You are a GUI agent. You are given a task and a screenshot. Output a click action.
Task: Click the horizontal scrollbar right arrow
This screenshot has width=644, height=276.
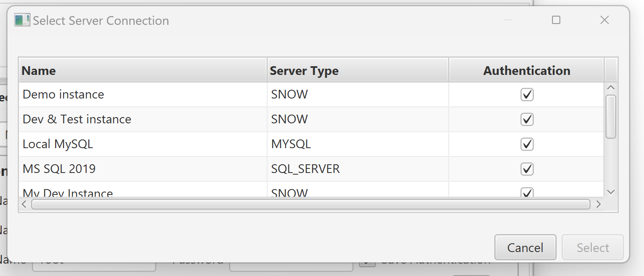(598, 204)
